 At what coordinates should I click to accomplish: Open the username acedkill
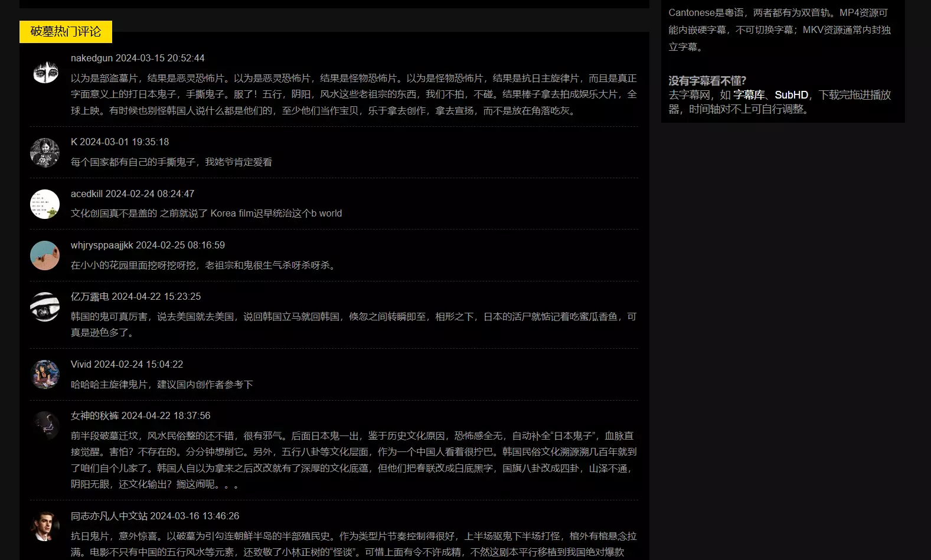[87, 194]
